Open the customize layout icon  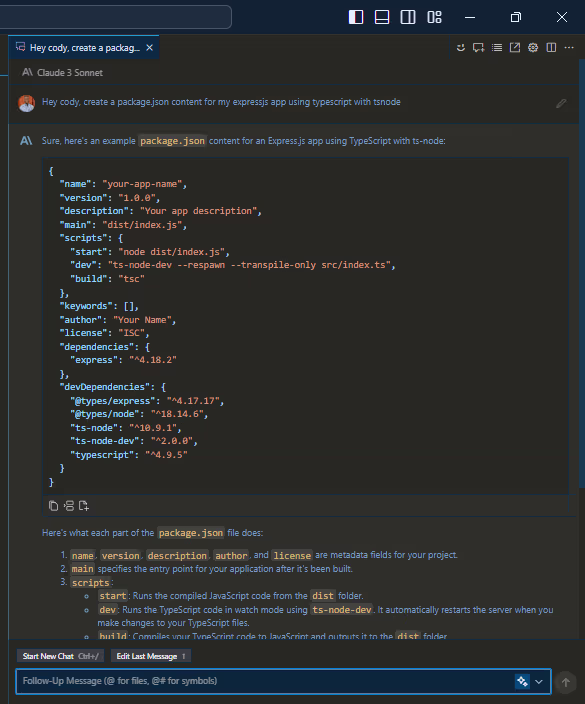pyautogui.click(x=434, y=17)
